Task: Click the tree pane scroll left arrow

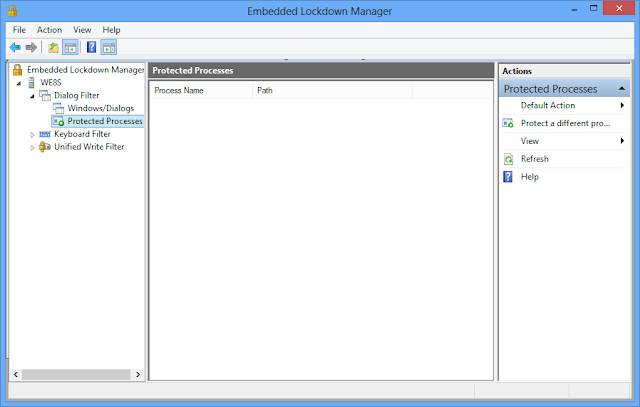Action: (16, 374)
